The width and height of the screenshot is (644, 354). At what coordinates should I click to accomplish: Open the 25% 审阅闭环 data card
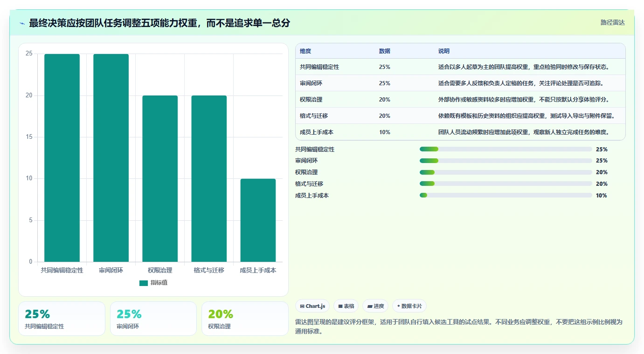click(x=153, y=319)
